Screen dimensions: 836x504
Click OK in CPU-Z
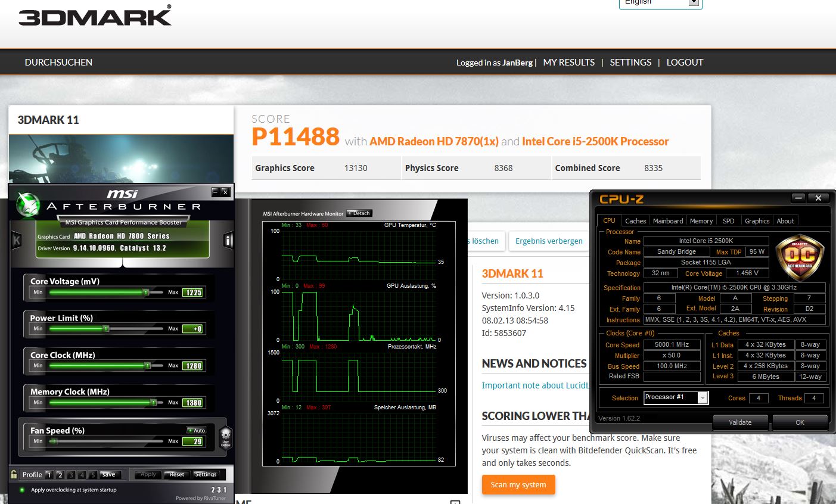click(800, 422)
